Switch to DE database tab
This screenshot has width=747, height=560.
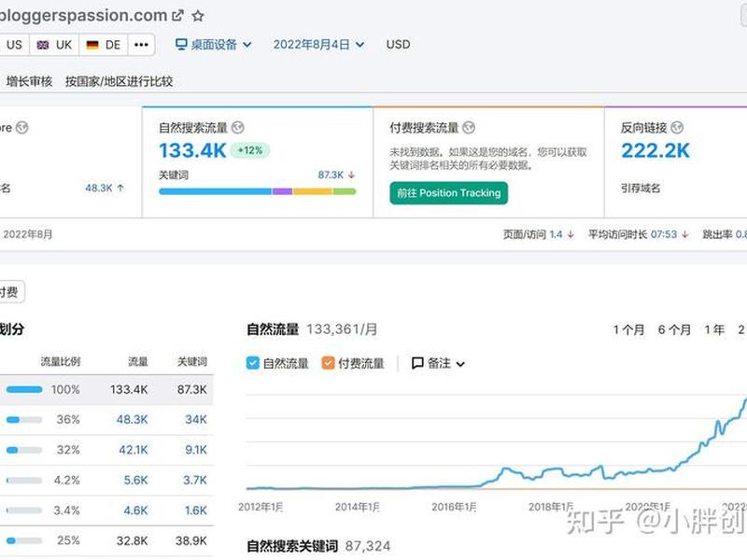point(104,45)
